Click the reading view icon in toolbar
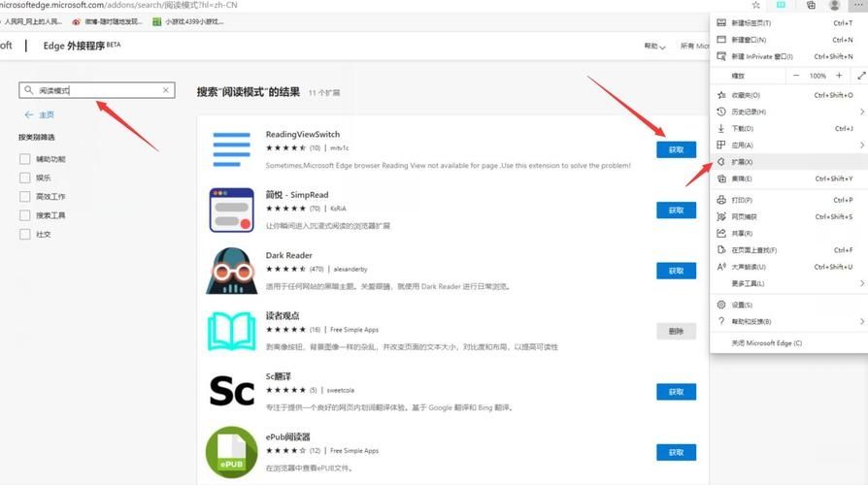 tap(781, 5)
